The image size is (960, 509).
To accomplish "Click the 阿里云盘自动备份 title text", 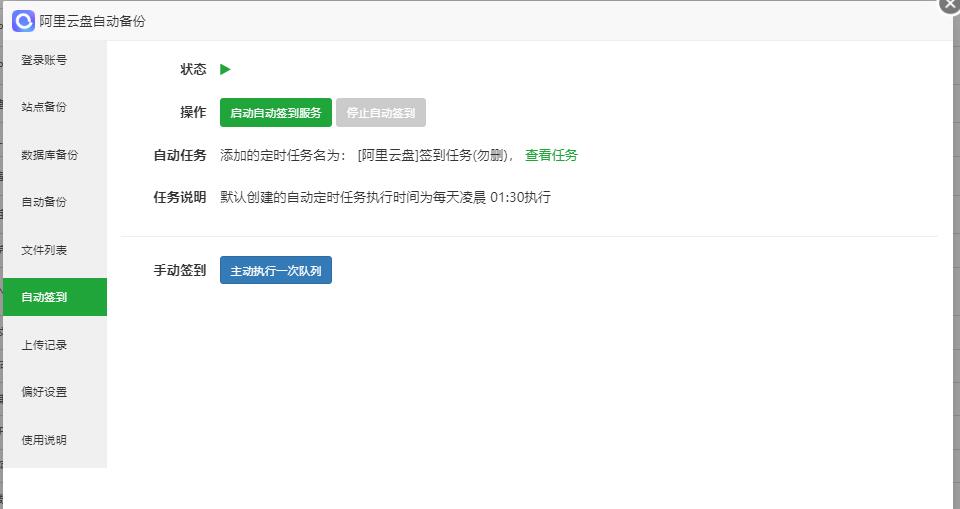I will click(x=92, y=21).
